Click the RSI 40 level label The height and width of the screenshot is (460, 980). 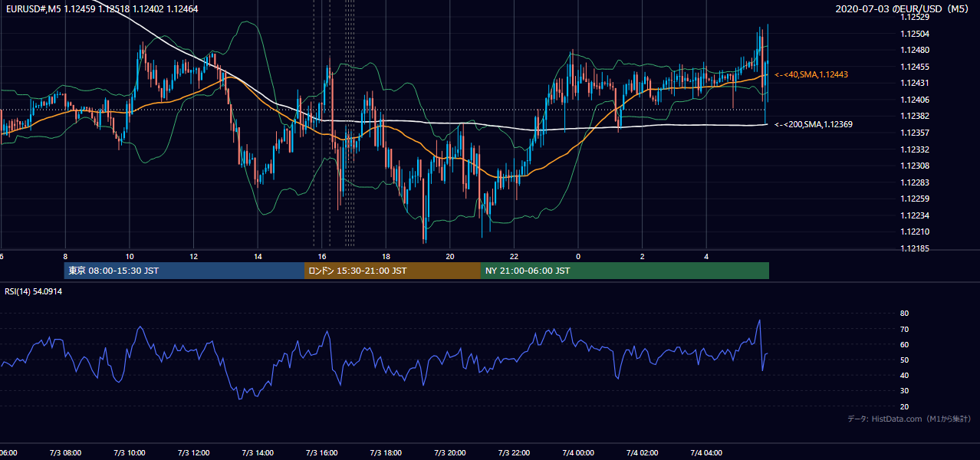click(x=904, y=375)
